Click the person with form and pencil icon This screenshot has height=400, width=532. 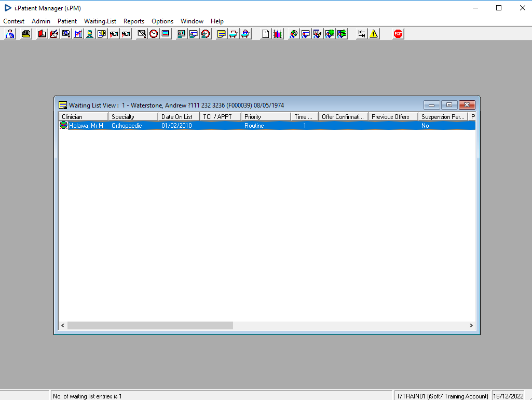[x=318, y=34]
